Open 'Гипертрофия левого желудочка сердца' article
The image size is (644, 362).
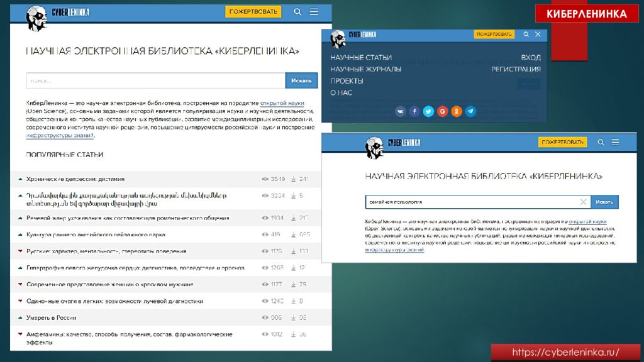(x=135, y=268)
